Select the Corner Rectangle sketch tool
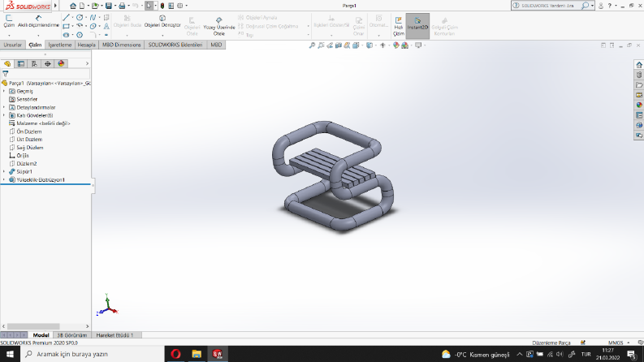 pyautogui.click(x=66, y=26)
